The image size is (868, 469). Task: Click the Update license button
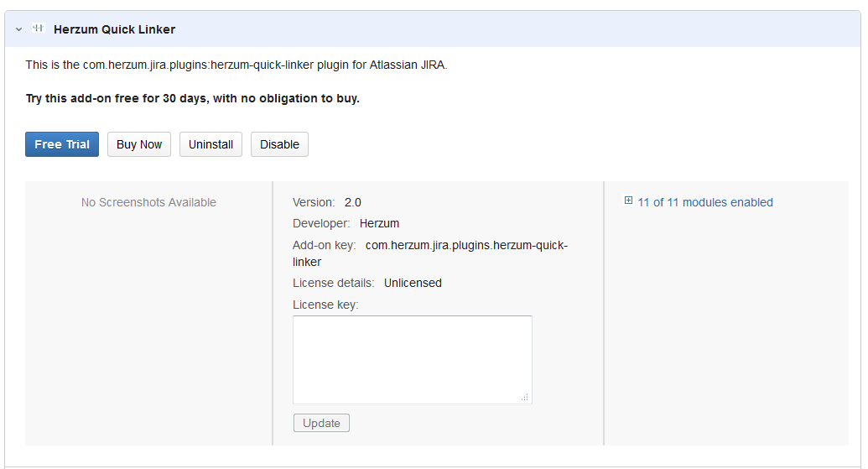point(321,423)
